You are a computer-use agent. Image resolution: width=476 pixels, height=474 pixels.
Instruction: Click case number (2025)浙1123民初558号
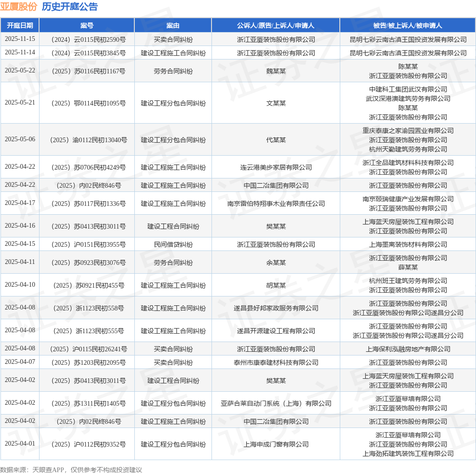pyautogui.click(x=88, y=308)
